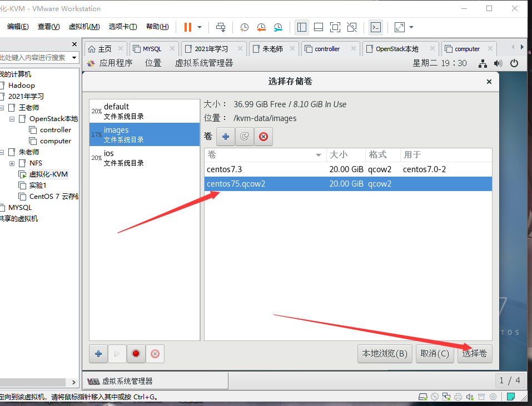
Task: Toggle Unity mode icon
Action: click(x=352, y=27)
